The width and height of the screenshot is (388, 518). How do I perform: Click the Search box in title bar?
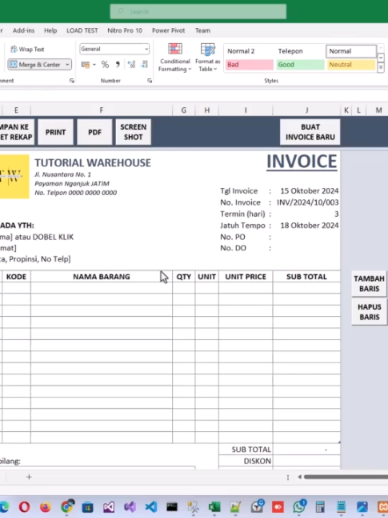198,12
